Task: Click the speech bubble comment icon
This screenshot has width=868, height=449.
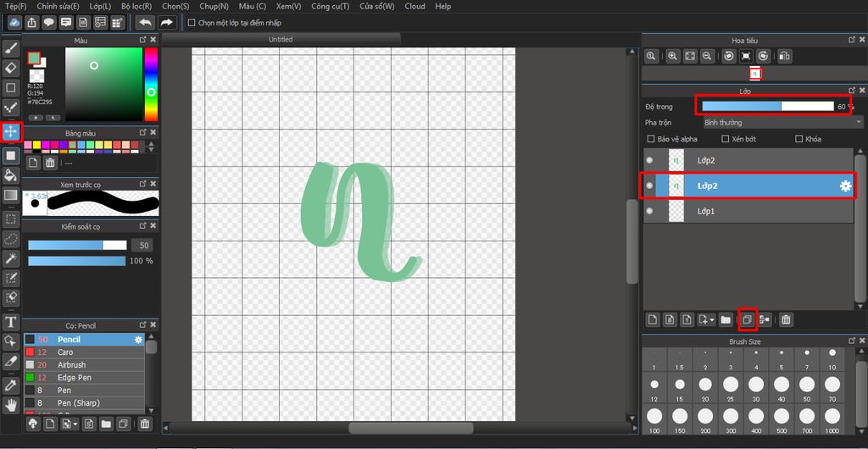Action: click(49, 23)
